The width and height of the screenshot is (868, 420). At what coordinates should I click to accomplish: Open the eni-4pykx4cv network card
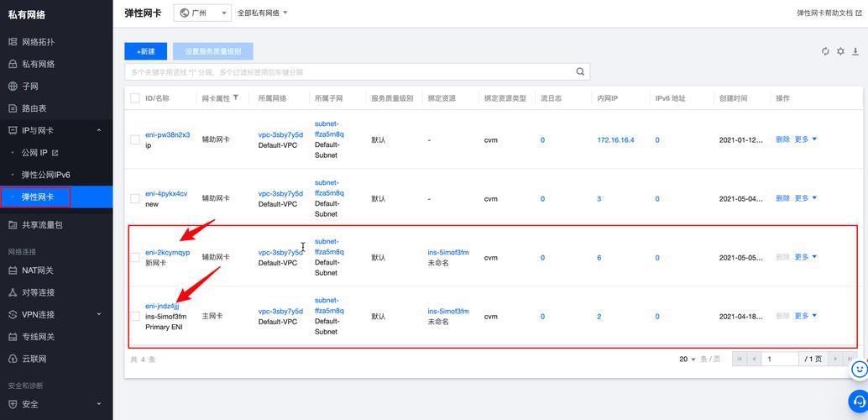(x=166, y=194)
